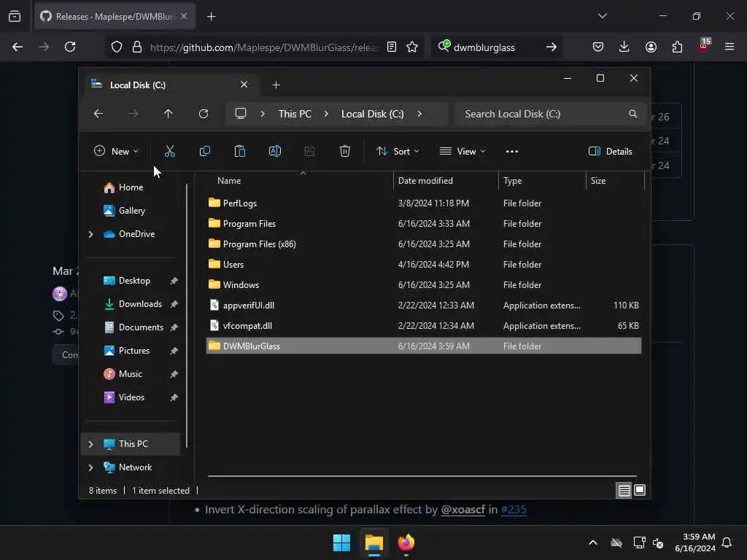Click the Cut scissors icon in Explorer toolbar
The height and width of the screenshot is (560, 747).
169,152
